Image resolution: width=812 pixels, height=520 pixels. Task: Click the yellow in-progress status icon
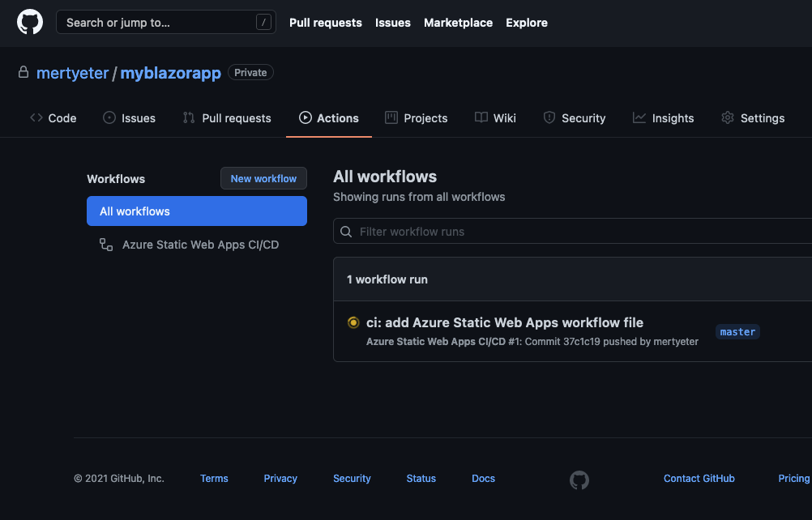[x=353, y=322]
